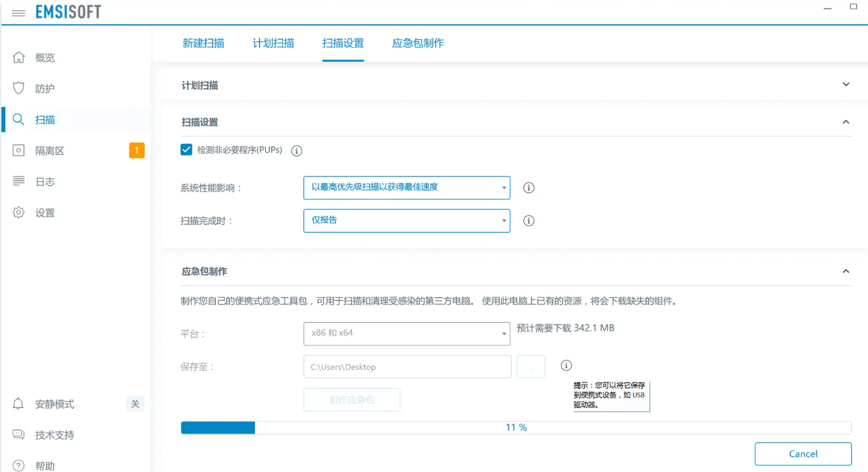Collapse the 扫描设置 section
Viewport: 868px width, 472px height.
click(845, 122)
